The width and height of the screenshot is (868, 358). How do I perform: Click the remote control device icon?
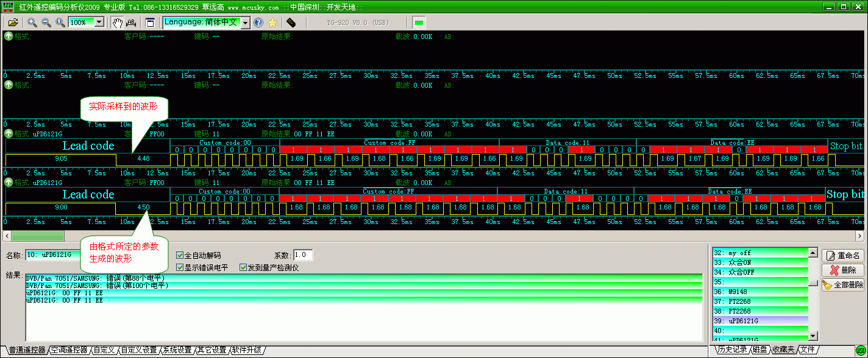(x=291, y=23)
